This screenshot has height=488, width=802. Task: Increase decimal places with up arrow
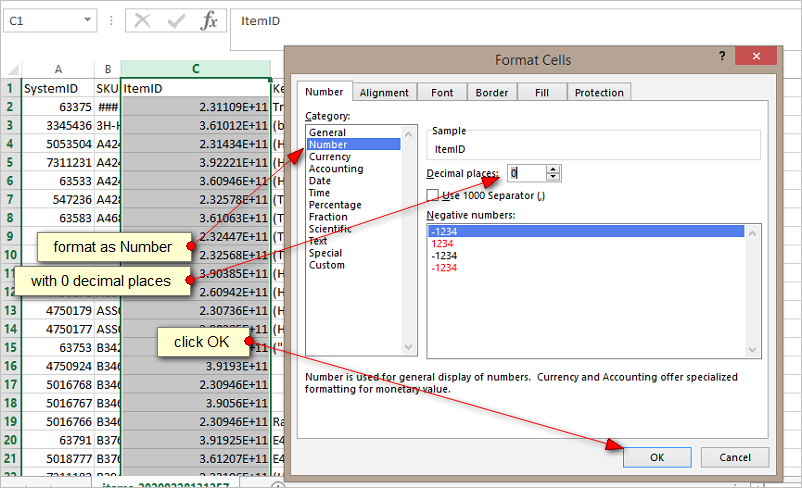pyautogui.click(x=553, y=168)
